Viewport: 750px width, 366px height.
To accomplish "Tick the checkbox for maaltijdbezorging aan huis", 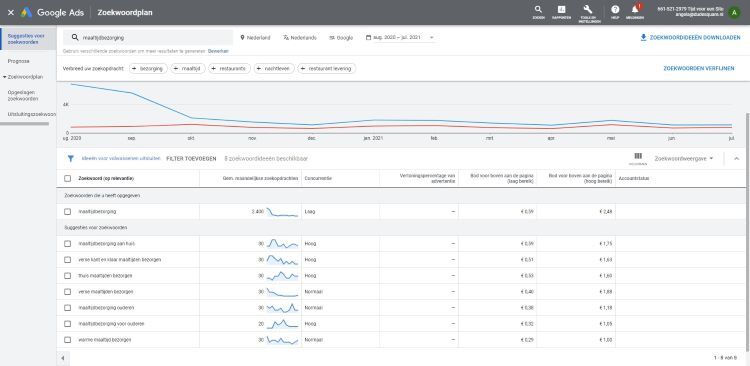I will coord(67,244).
